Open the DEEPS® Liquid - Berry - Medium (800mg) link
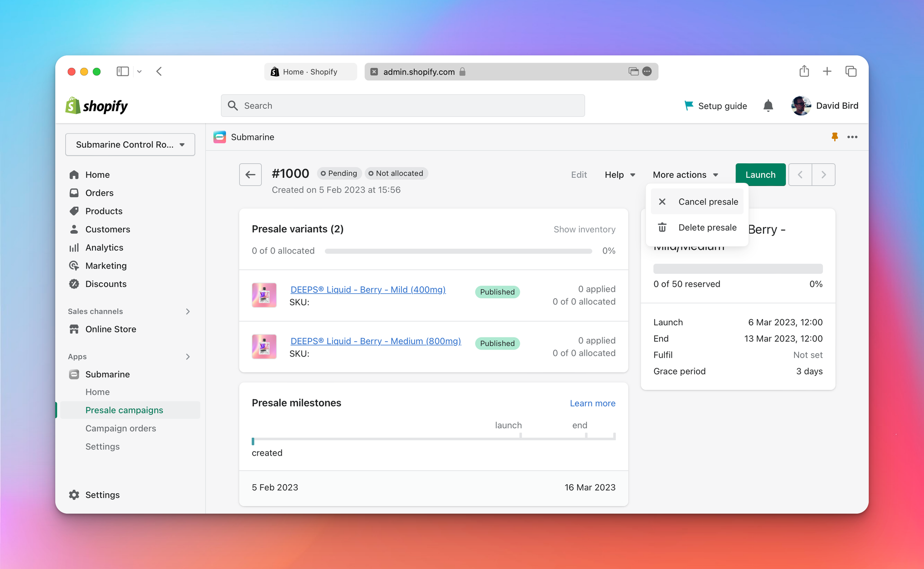The height and width of the screenshot is (569, 924). [375, 341]
